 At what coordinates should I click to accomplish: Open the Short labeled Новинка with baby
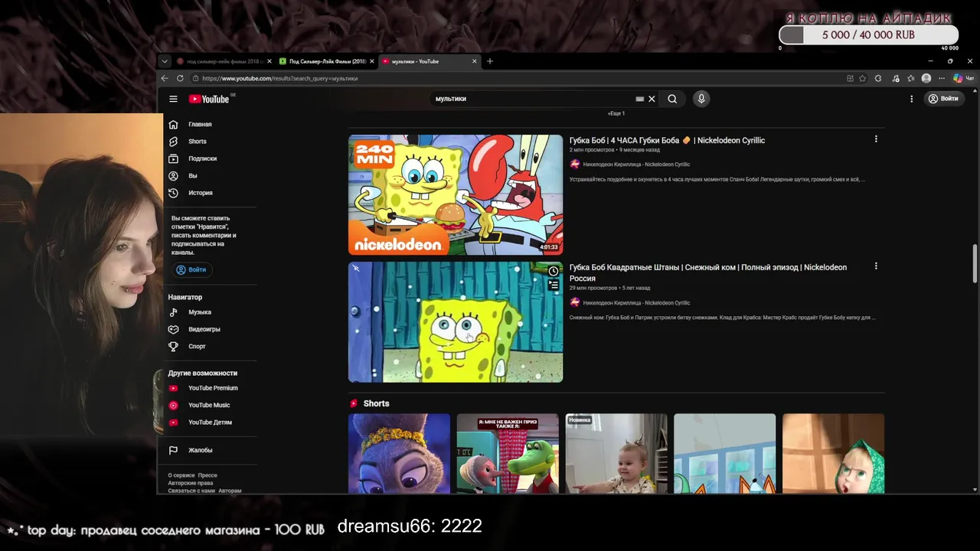[x=616, y=454]
